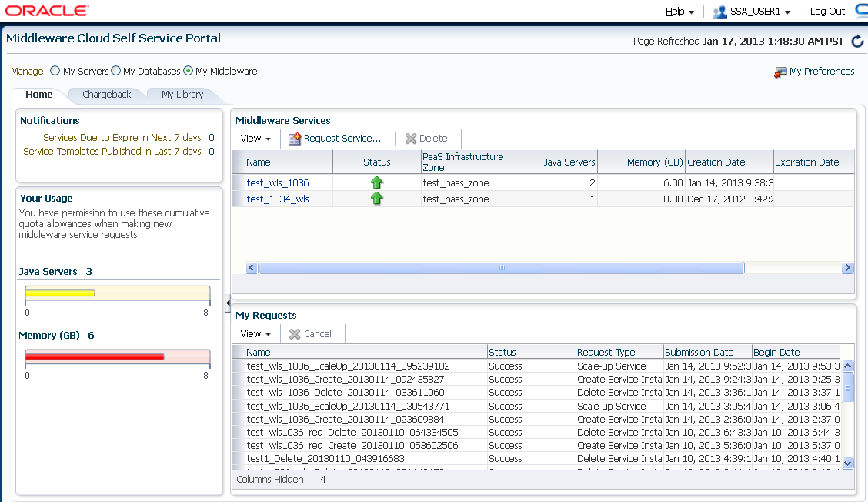The image size is (868, 502).
Task: Click the SSA_USER1 user icon
Action: tap(719, 12)
